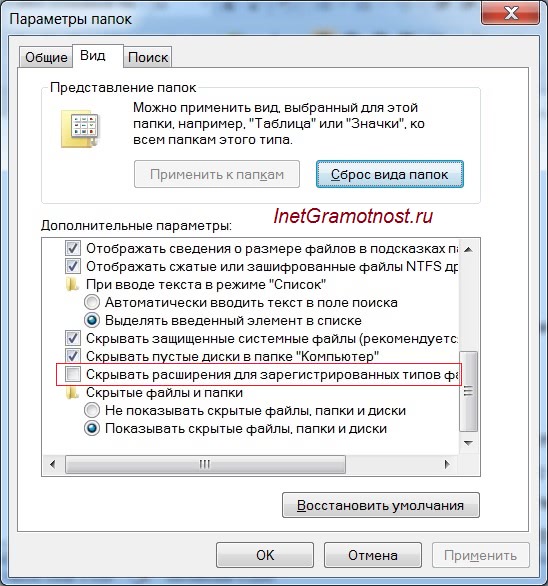Click the horizontal scrollbar left arrow

tap(52, 465)
